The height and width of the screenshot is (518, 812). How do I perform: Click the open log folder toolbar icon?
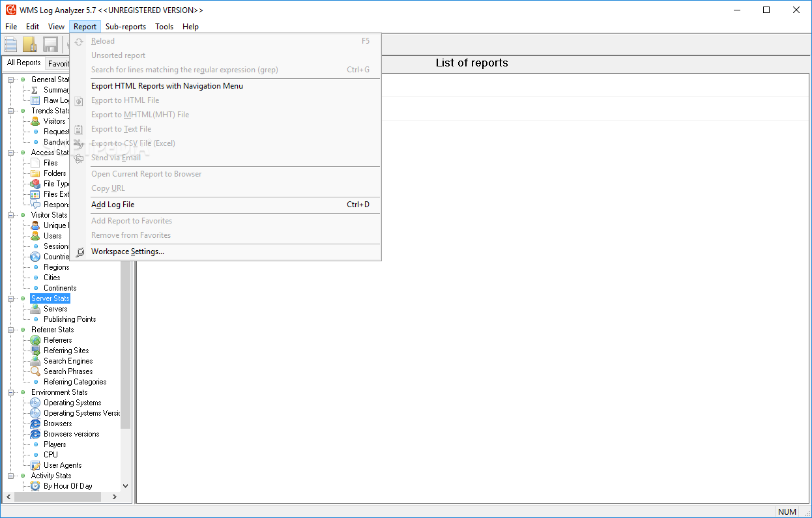(x=30, y=44)
